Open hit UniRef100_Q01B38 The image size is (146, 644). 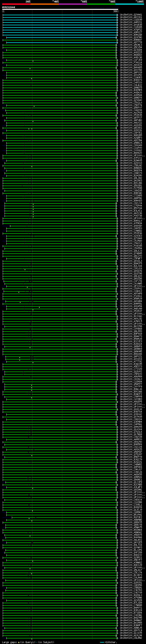pyautogui.click(x=131, y=25)
